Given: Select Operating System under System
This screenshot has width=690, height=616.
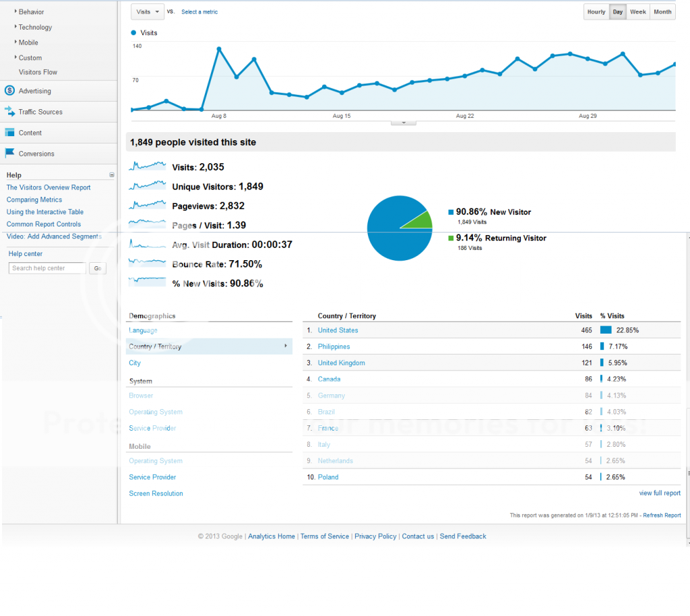Looking at the screenshot, I should point(156,412).
